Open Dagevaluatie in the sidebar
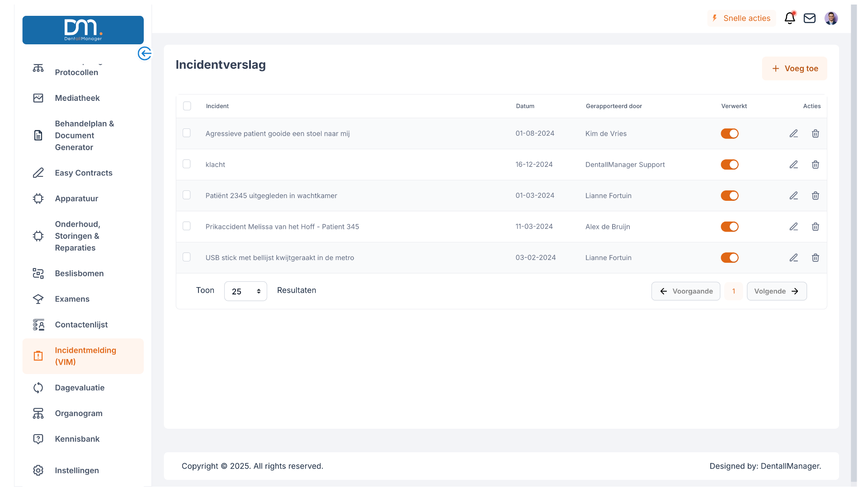The width and height of the screenshot is (868, 488). (80, 388)
